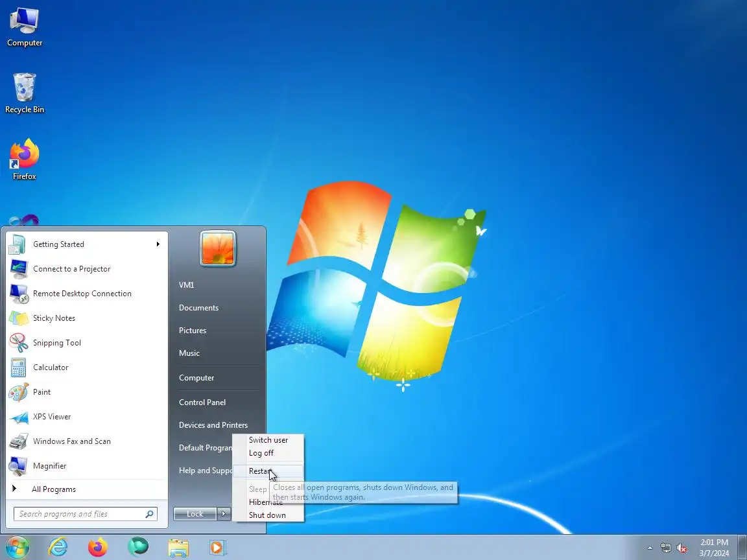Image resolution: width=747 pixels, height=560 pixels.
Task: Click the Lock button
Action: click(x=195, y=514)
